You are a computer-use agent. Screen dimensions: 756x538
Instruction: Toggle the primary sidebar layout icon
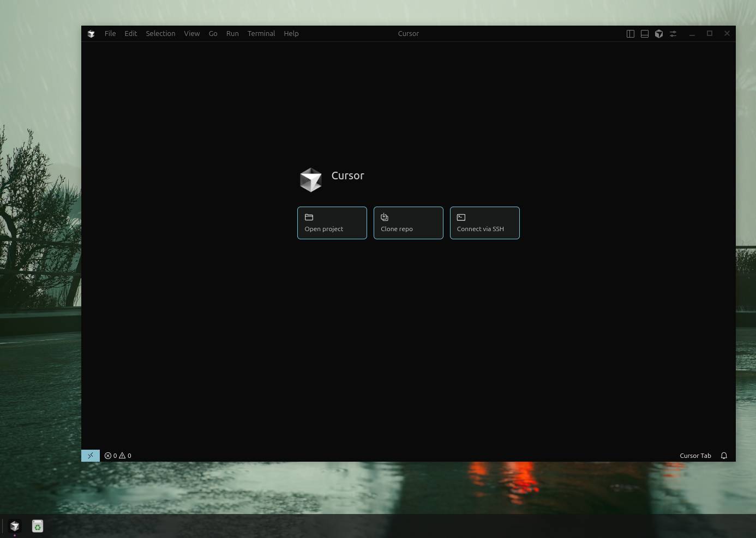(631, 34)
